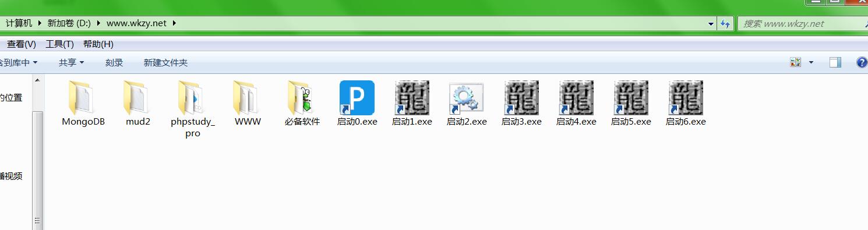Expand the view options dropdown arrow
Screen dimensions: 868x230
point(811,62)
